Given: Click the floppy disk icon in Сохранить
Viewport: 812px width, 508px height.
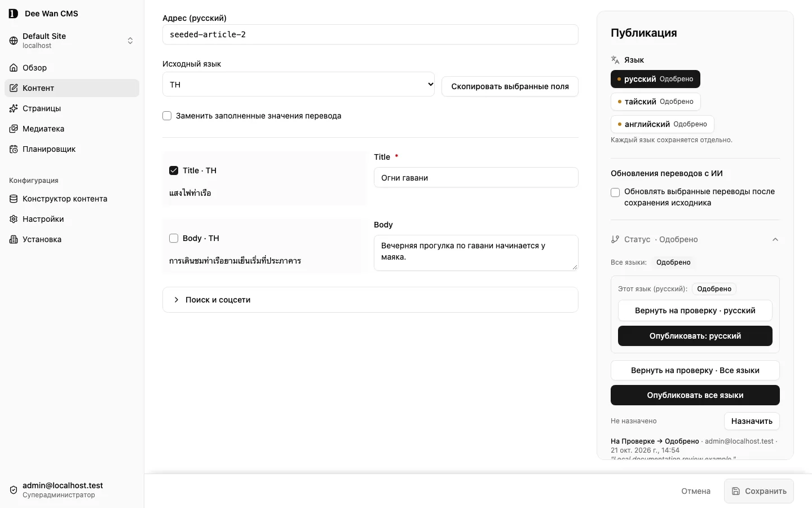Looking at the screenshot, I should pyautogui.click(x=736, y=491).
